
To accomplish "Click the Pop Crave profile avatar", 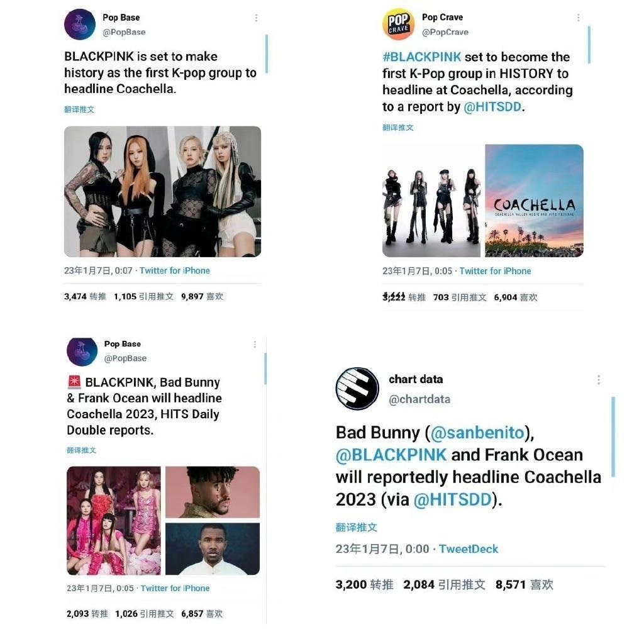I will pos(398,24).
